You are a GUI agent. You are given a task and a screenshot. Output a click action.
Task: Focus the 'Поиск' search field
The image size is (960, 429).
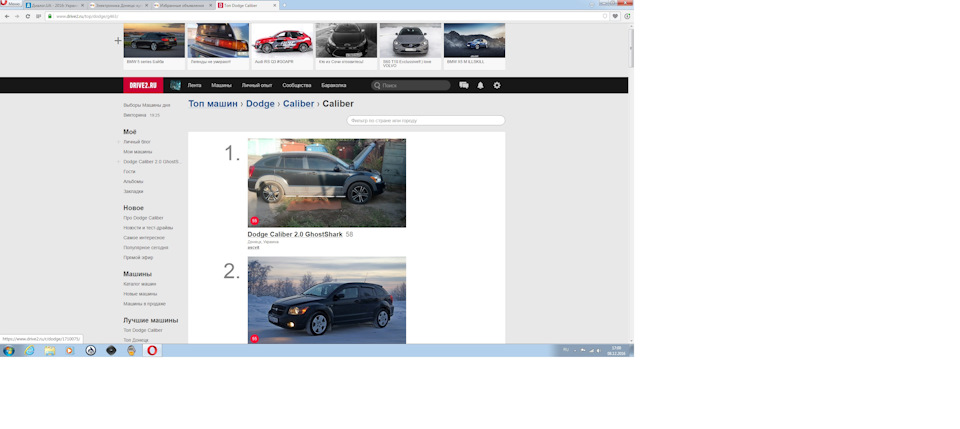pos(411,86)
